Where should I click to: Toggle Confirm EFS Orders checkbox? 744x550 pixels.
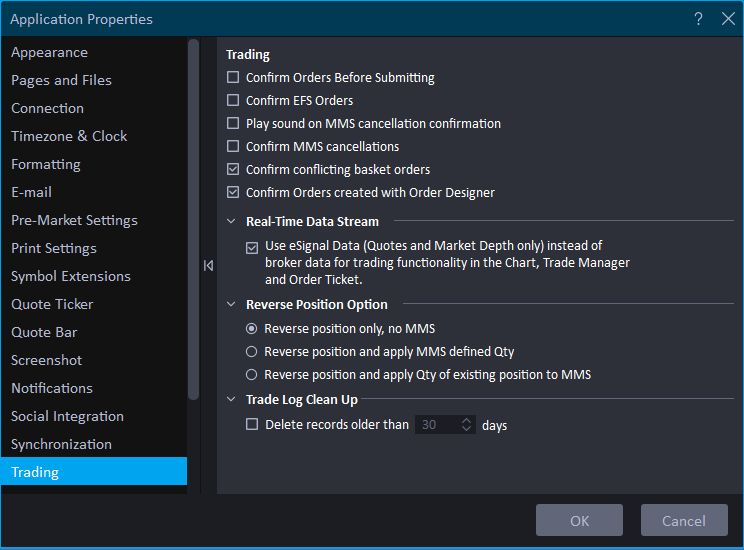(x=233, y=100)
